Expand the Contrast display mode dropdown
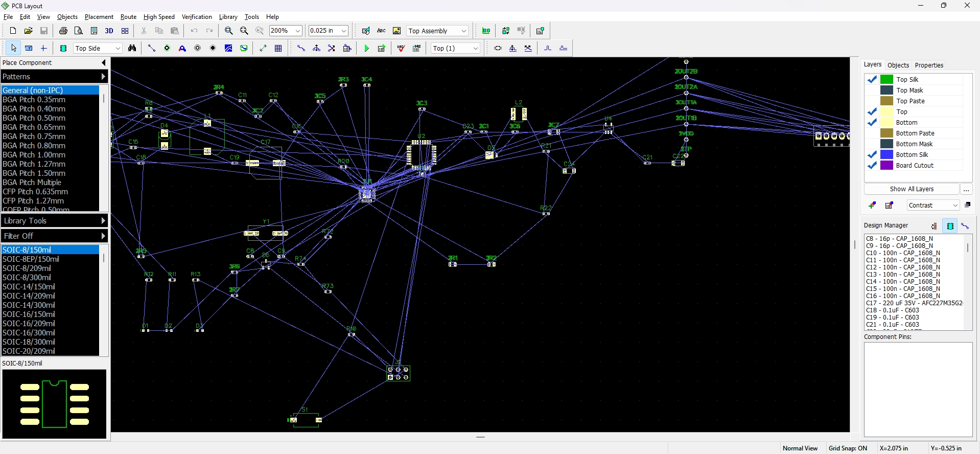 [955, 205]
